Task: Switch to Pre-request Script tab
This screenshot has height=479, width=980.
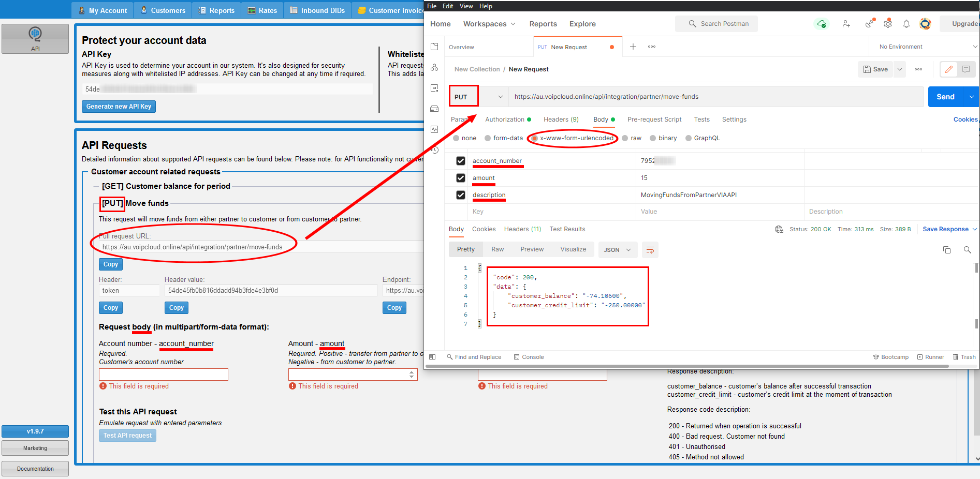Action: [654, 119]
